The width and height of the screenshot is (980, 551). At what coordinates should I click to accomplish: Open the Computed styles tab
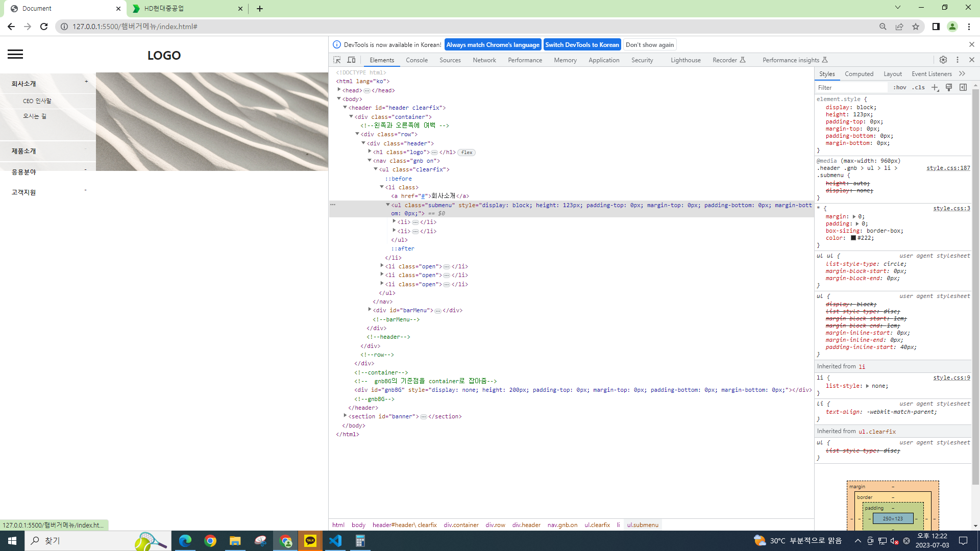[859, 74]
